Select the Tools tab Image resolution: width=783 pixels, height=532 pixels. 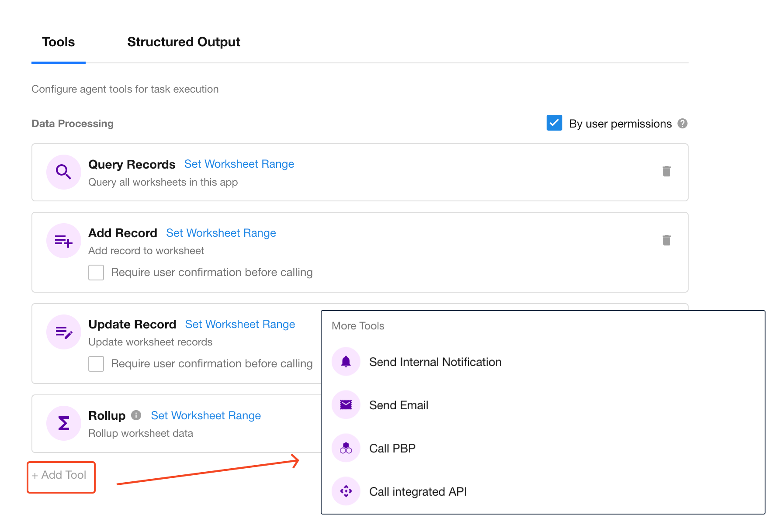[x=59, y=42]
